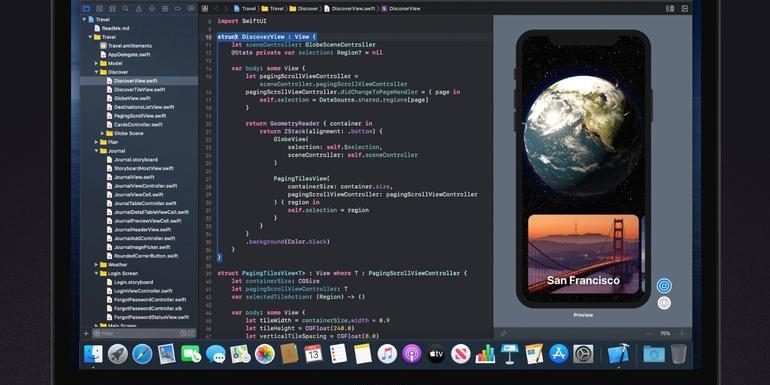Click the Live Preview play button
Viewport: 770px width, 385px height.
tap(664, 286)
